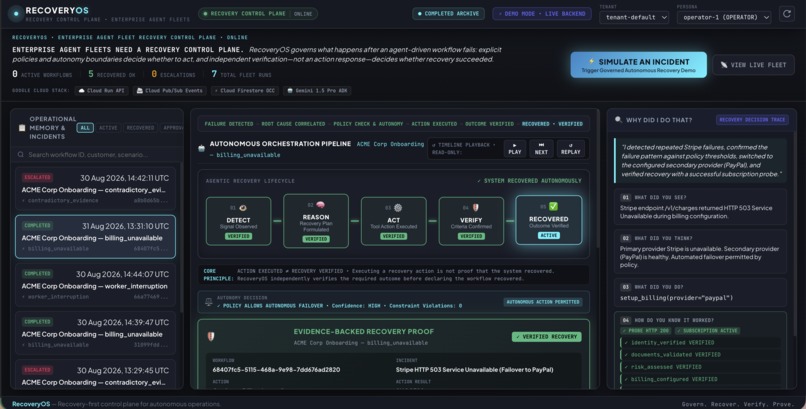The image size is (806, 409).
Task: Open escalated incident from 30 Aug 14:42:11 UTC
Action: [x=95, y=189]
